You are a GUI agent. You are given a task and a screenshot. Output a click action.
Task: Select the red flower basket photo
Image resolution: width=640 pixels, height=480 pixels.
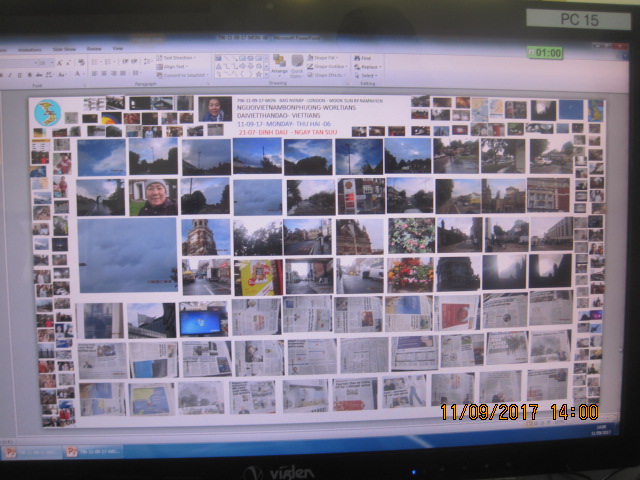click(x=411, y=275)
